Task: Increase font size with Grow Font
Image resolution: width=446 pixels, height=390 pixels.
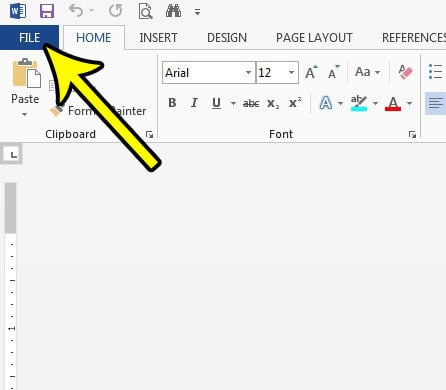Action: click(x=311, y=72)
